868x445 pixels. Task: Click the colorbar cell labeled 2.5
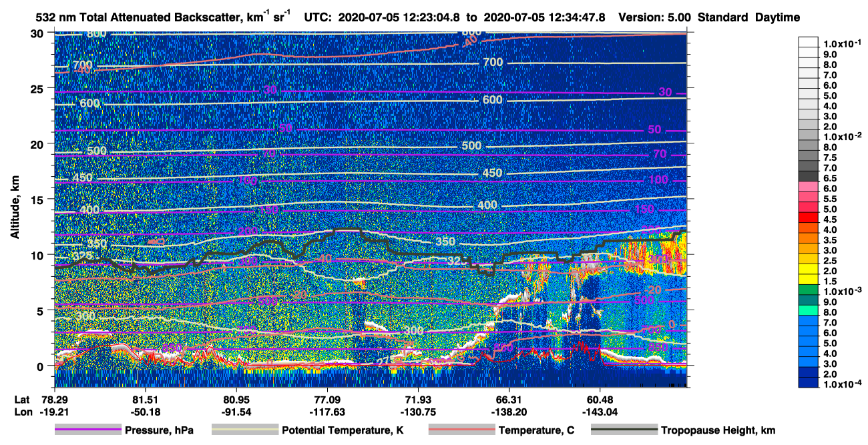(809, 260)
